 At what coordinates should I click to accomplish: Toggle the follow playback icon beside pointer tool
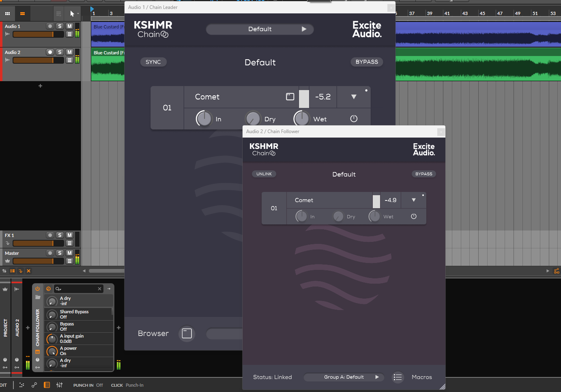coord(59,14)
